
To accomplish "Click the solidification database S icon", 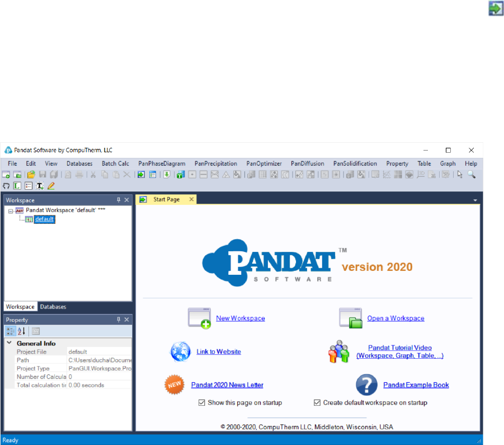I will point(350,175).
